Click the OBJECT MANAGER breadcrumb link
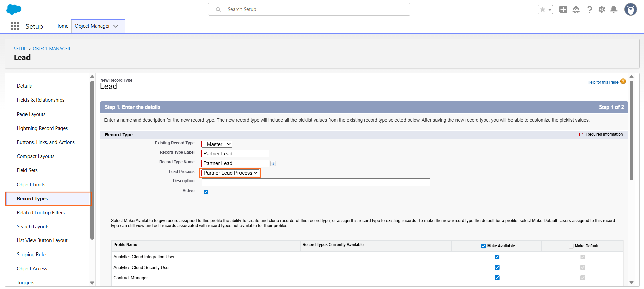The height and width of the screenshot is (289, 644). 51,49
